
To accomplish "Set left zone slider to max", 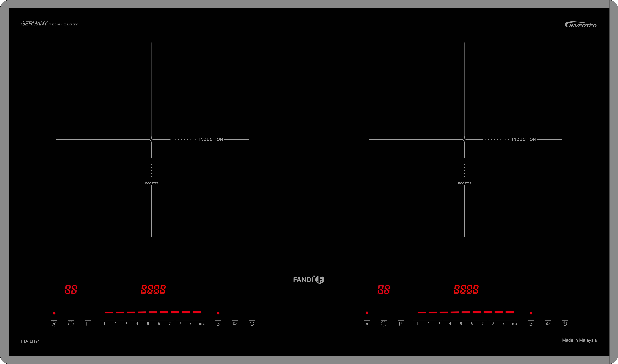I will coord(202,324).
